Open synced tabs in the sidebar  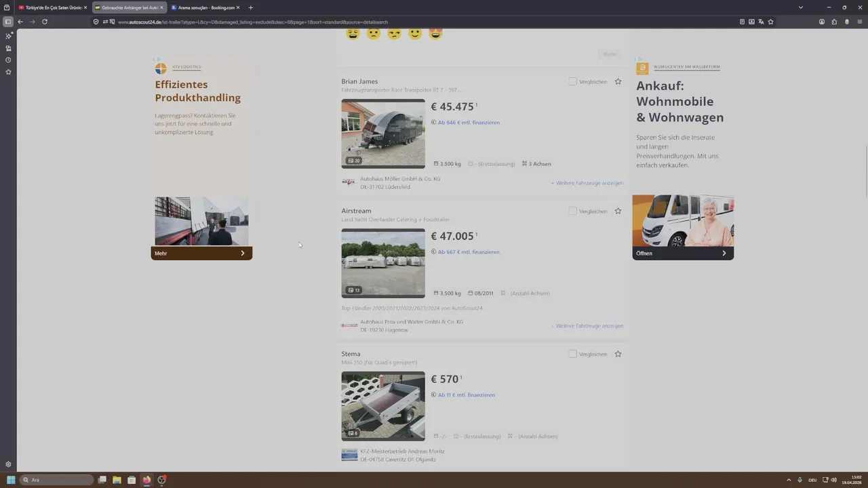tap(8, 48)
